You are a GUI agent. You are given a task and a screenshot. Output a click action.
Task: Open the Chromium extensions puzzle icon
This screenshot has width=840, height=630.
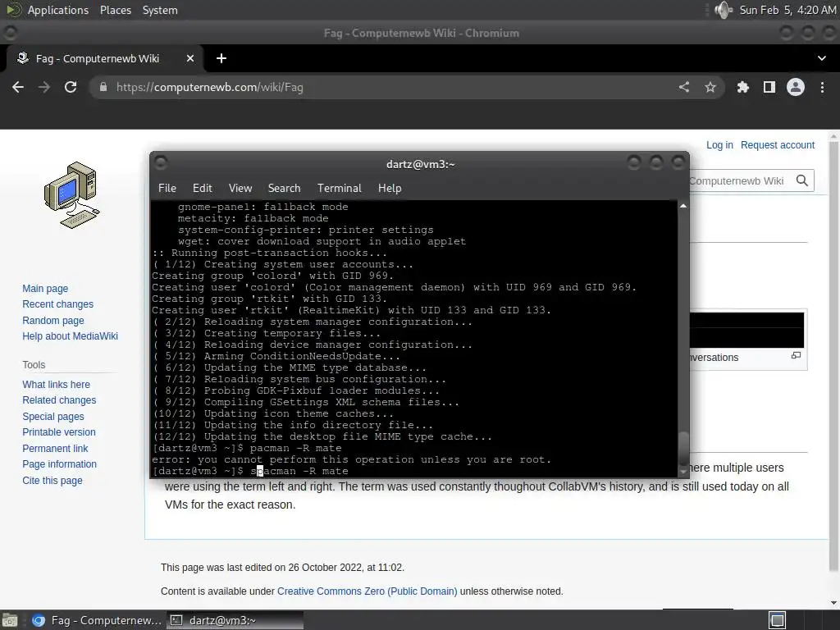[x=742, y=87]
